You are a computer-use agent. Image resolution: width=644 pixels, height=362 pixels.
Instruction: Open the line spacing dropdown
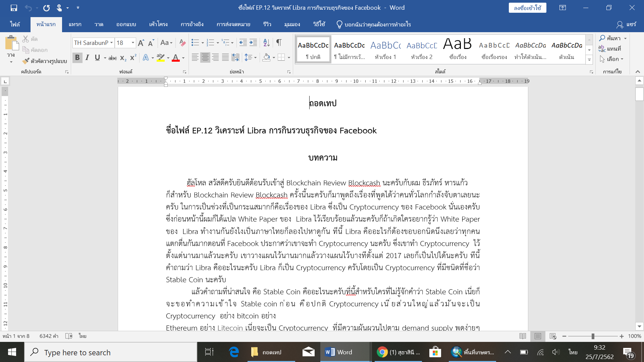250,58
